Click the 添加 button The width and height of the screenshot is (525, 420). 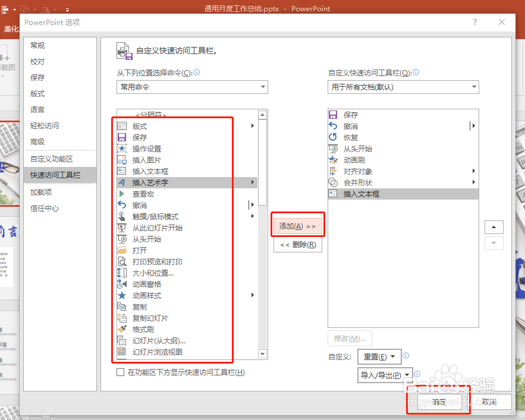click(297, 225)
